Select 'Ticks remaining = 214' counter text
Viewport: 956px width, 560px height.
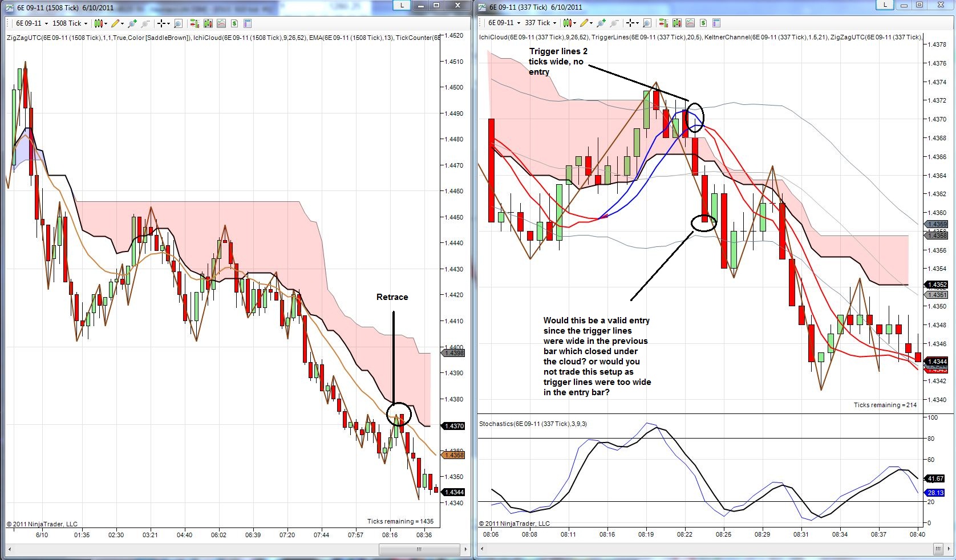[885, 405]
